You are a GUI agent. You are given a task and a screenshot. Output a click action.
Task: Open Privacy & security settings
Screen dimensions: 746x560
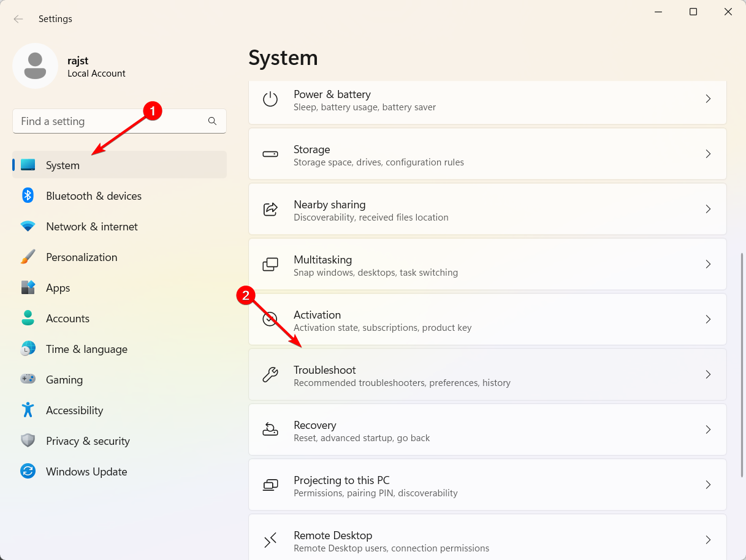pos(120,441)
